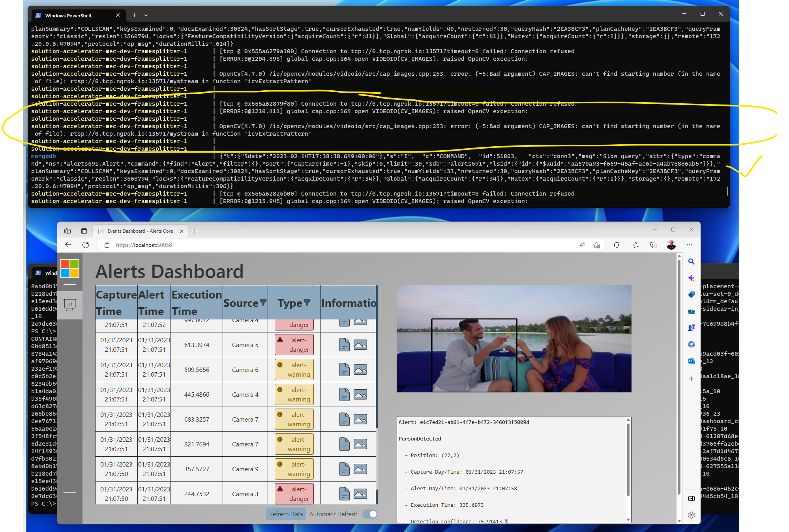Open Extensions via the puzzle icon
The width and height of the screenshot is (789, 532).
click(x=617, y=245)
